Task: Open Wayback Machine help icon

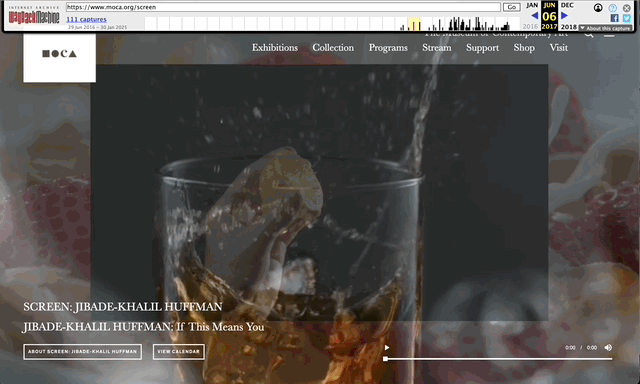Action: point(613,8)
